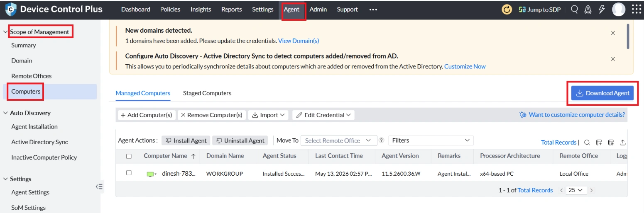644x213 pixels.
Task: Open the Insights menu
Action: [201, 10]
